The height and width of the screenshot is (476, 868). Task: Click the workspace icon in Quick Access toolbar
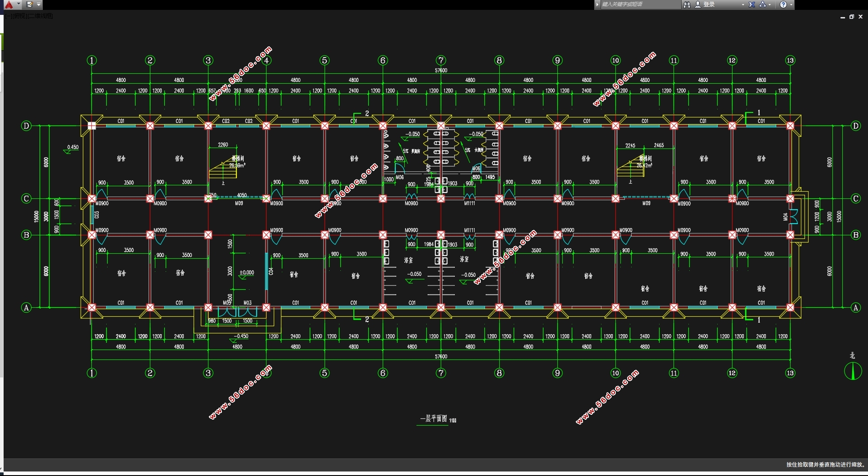(30, 4)
